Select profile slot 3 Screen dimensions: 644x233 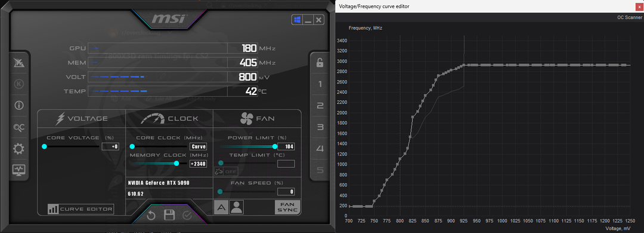pos(320,127)
